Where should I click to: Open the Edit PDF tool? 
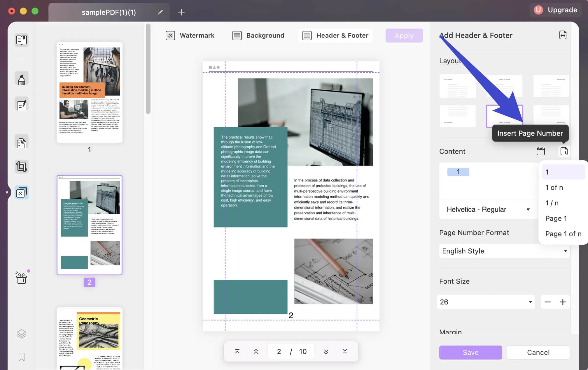(x=22, y=104)
